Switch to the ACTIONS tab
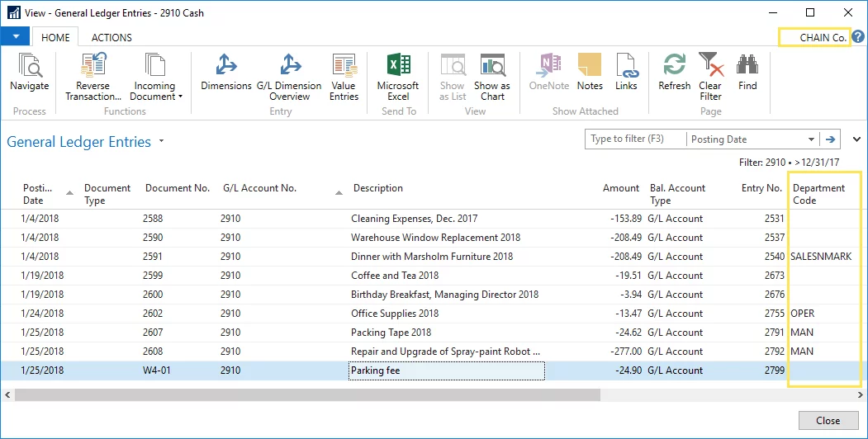Image resolution: width=868 pixels, height=439 pixels. coord(111,37)
